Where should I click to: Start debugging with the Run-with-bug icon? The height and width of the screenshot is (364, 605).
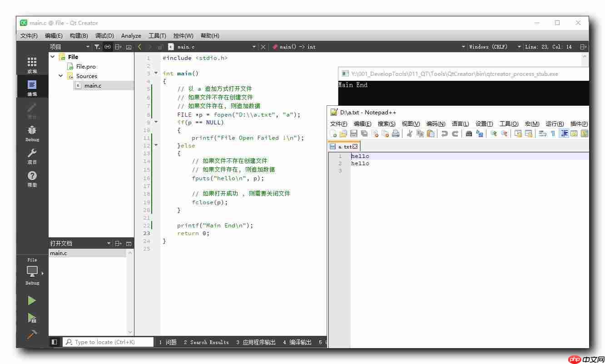coord(32,318)
